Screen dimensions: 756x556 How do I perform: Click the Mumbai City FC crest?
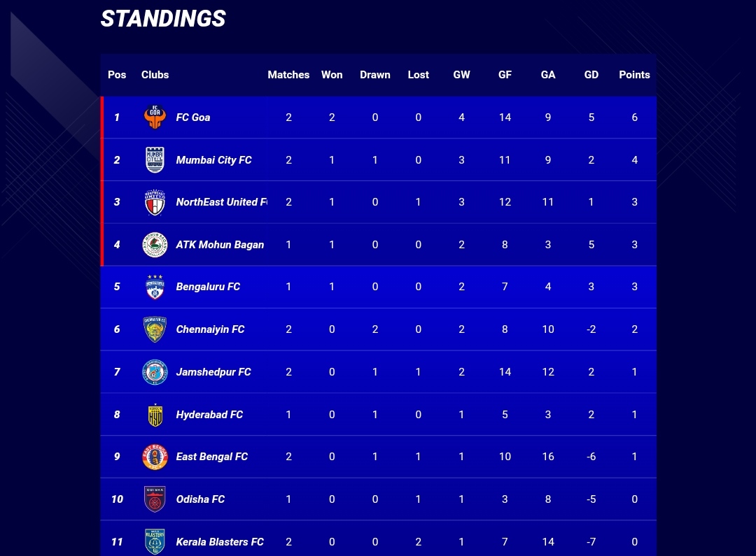click(x=155, y=160)
